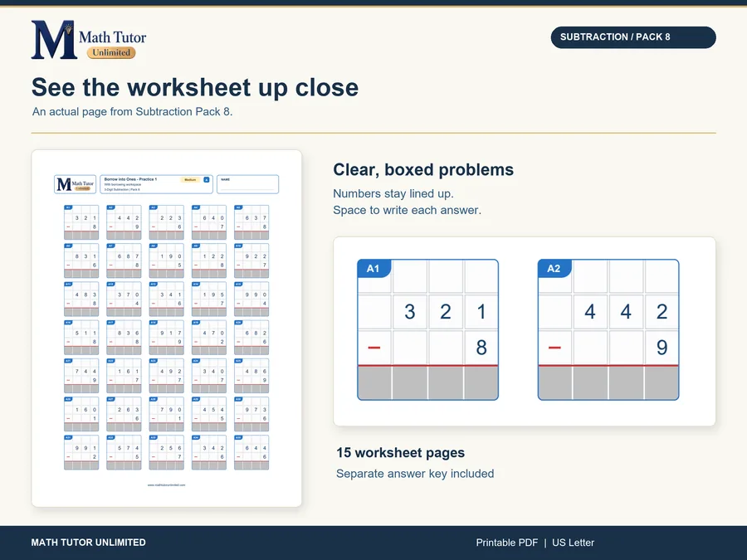Click the blue A1 label tag on the enlarged problem

click(x=374, y=269)
